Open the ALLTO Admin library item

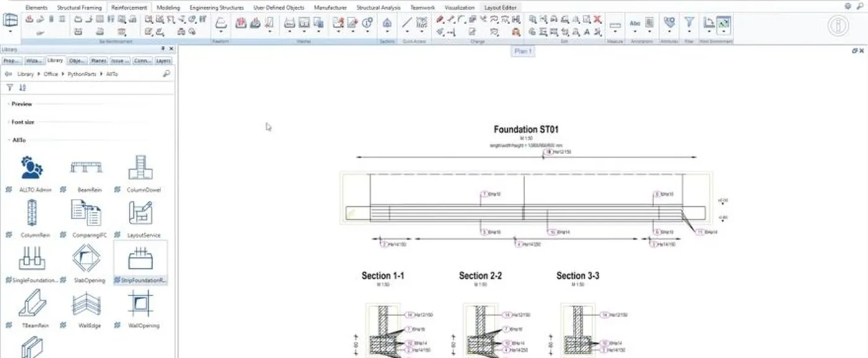32,172
